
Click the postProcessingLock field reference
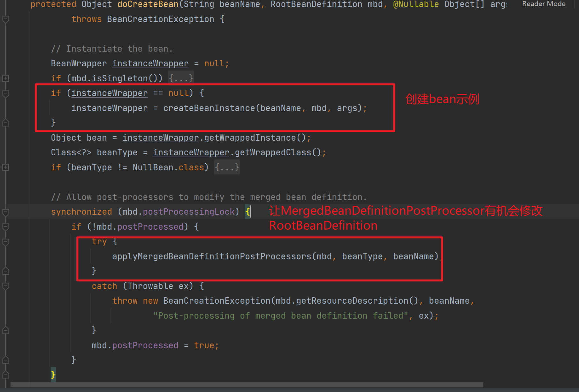(189, 212)
